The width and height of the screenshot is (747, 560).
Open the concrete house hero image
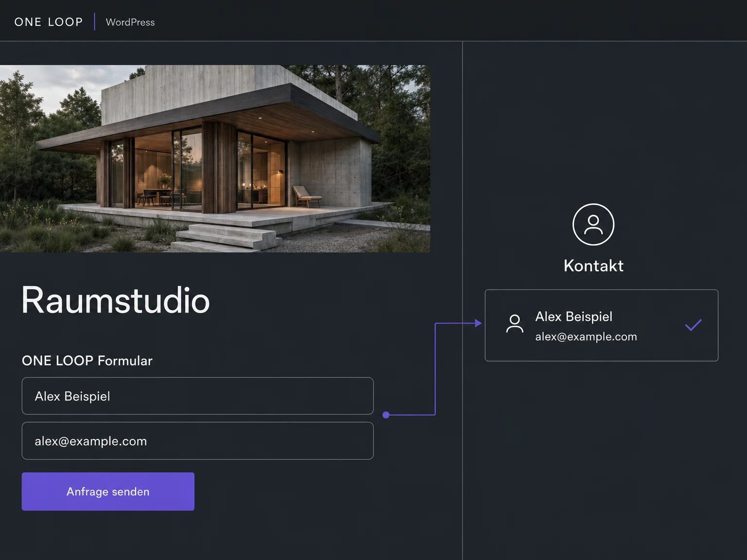(x=215, y=158)
